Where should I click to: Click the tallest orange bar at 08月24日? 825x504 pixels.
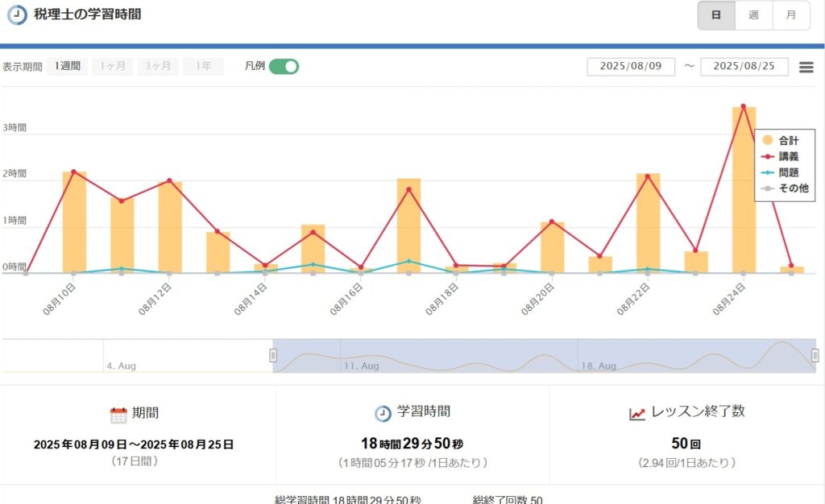(744, 190)
